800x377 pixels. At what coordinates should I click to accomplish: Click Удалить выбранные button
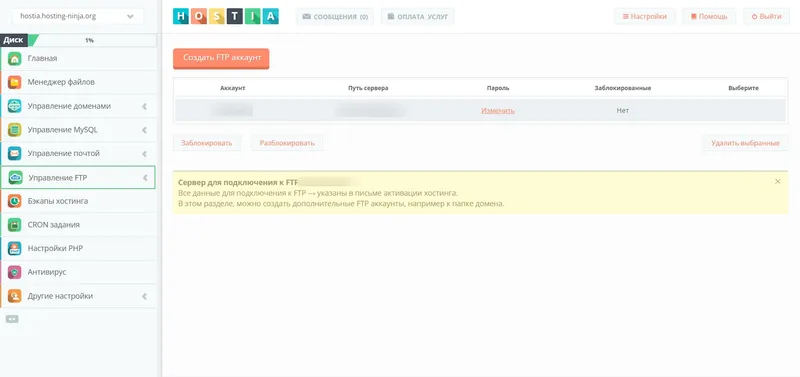tap(745, 143)
